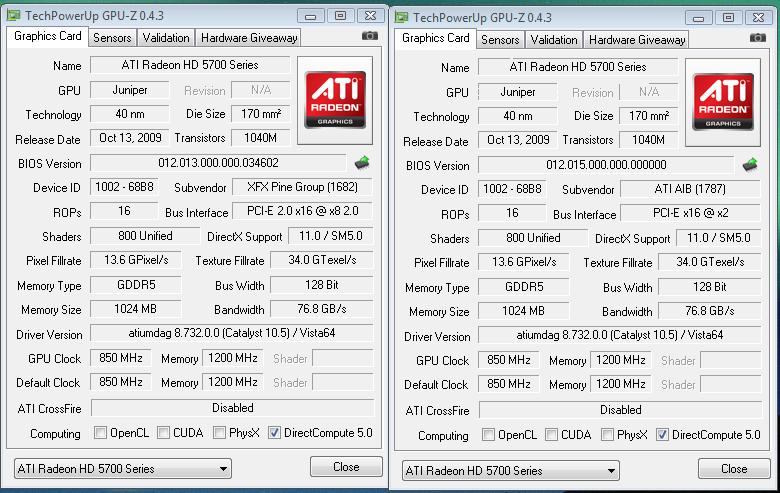Switch to Sensors tab in left window
780x493 pixels.
(x=112, y=38)
